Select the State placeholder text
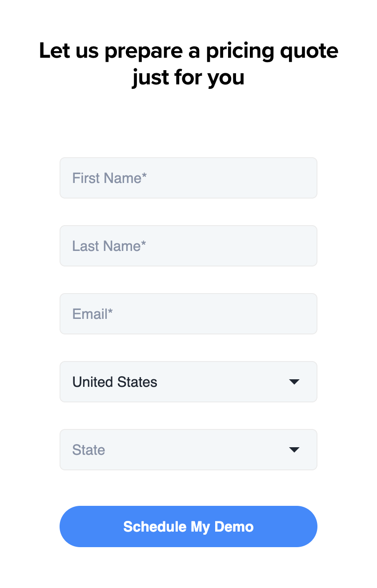Image resolution: width=377 pixels, height=588 pixels. [x=88, y=449]
